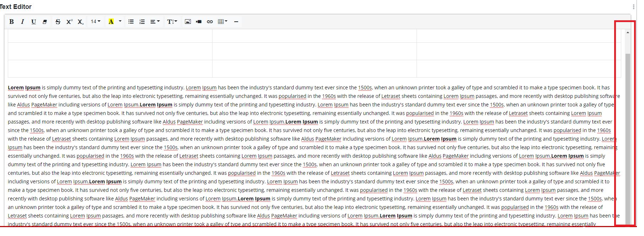
Task: Place cursor in middle-row center table cell
Action: 315,51
